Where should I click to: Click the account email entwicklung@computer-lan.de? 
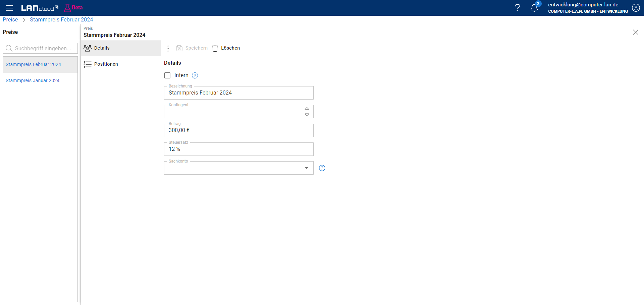583,5
